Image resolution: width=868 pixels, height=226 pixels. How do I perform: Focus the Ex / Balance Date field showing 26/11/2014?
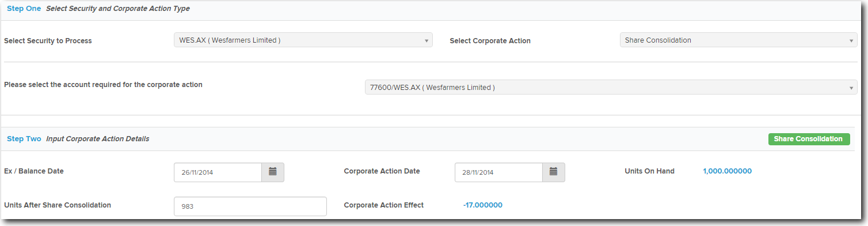click(218, 172)
